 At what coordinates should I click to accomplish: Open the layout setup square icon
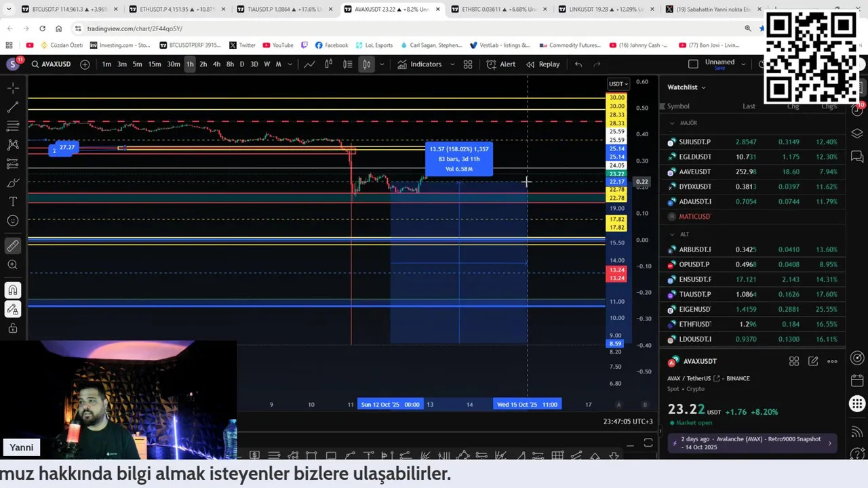tap(693, 64)
